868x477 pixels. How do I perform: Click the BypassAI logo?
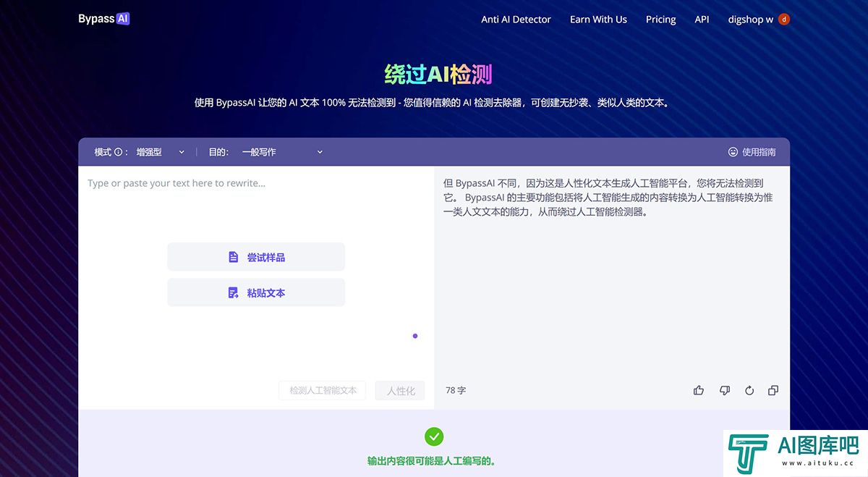point(103,19)
